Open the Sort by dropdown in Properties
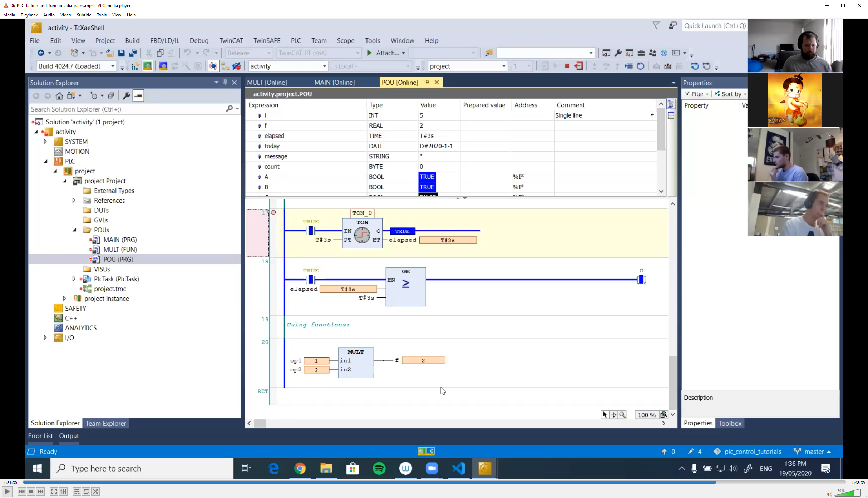The height and width of the screenshot is (498, 868). click(x=731, y=94)
